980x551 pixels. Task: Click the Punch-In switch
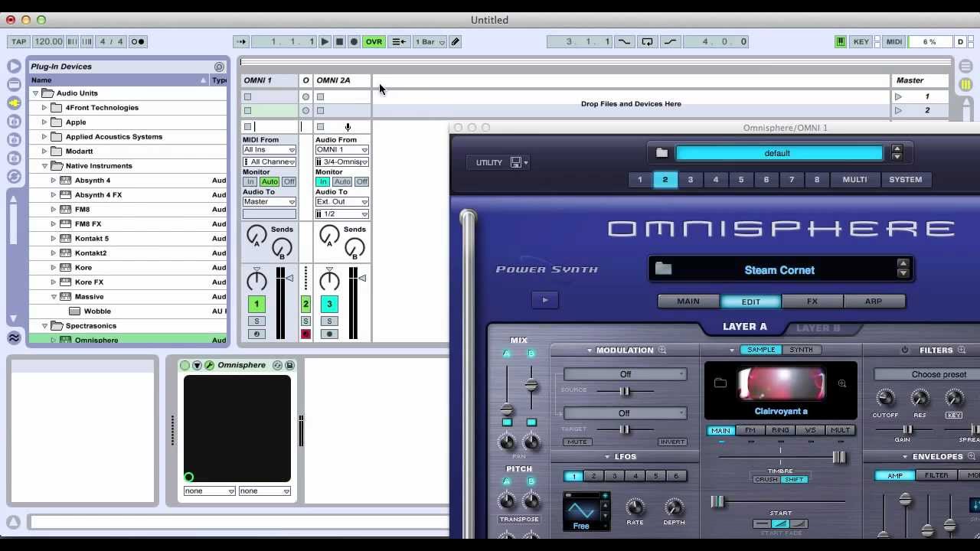tap(624, 42)
